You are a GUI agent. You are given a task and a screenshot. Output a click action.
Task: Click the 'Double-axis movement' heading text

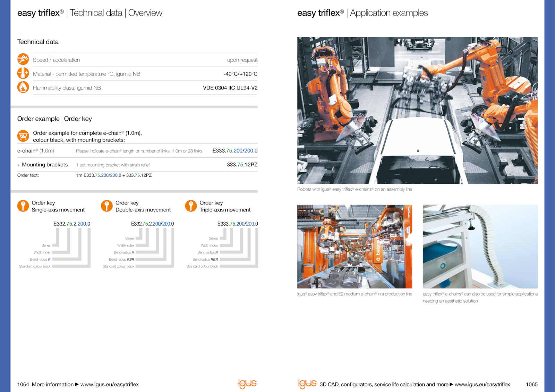pos(143,210)
